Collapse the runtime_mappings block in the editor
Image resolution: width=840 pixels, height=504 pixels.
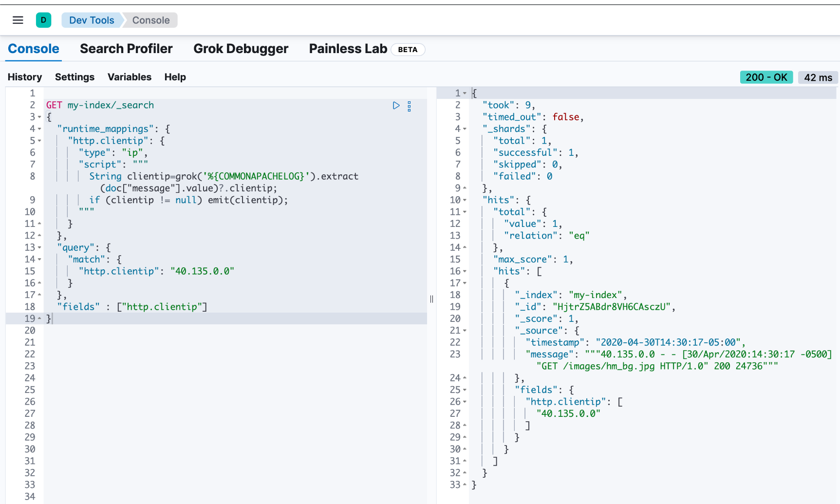(x=39, y=129)
